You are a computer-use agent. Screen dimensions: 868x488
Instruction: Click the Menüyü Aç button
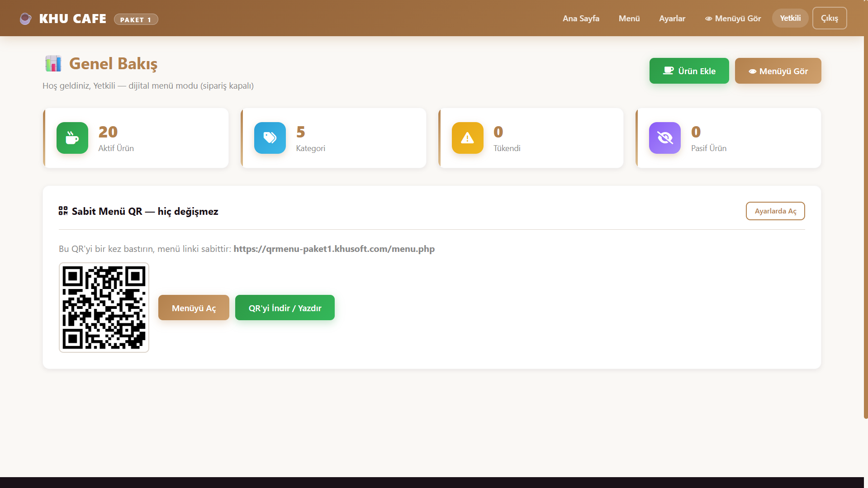click(194, 308)
